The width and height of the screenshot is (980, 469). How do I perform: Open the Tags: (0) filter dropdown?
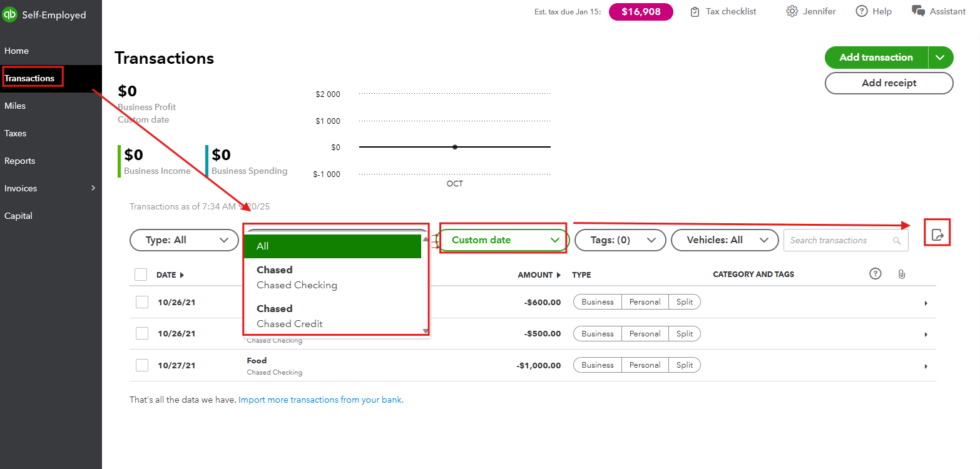tap(620, 240)
